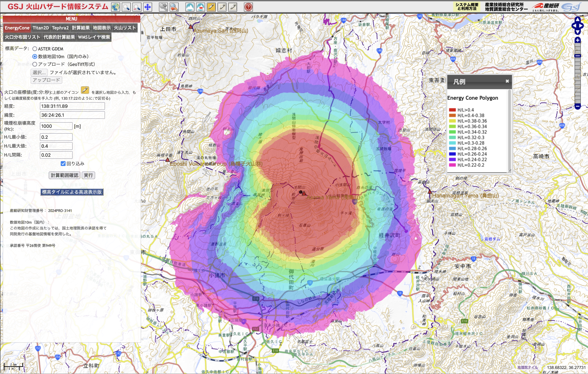Click the 計算範囲確認 button
The width and height of the screenshot is (588, 374).
pos(65,175)
